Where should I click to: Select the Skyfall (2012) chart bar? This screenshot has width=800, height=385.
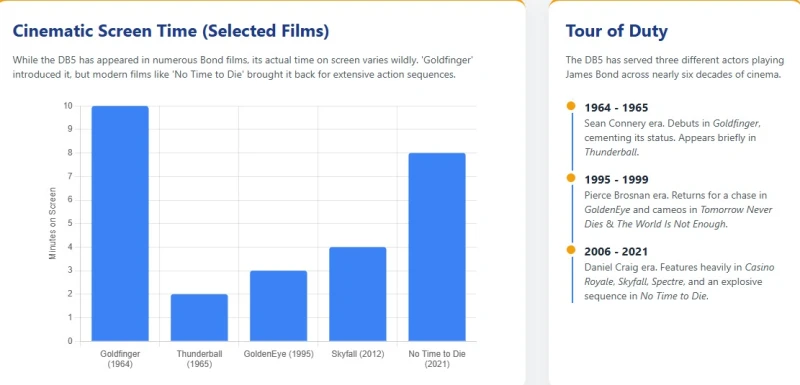tap(358, 294)
